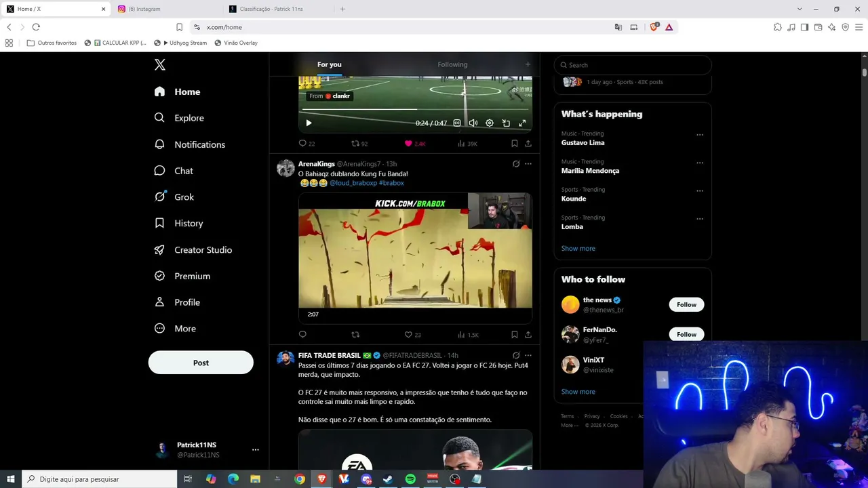Follow the FerNanDo. account
868x488 pixels.
click(x=686, y=334)
